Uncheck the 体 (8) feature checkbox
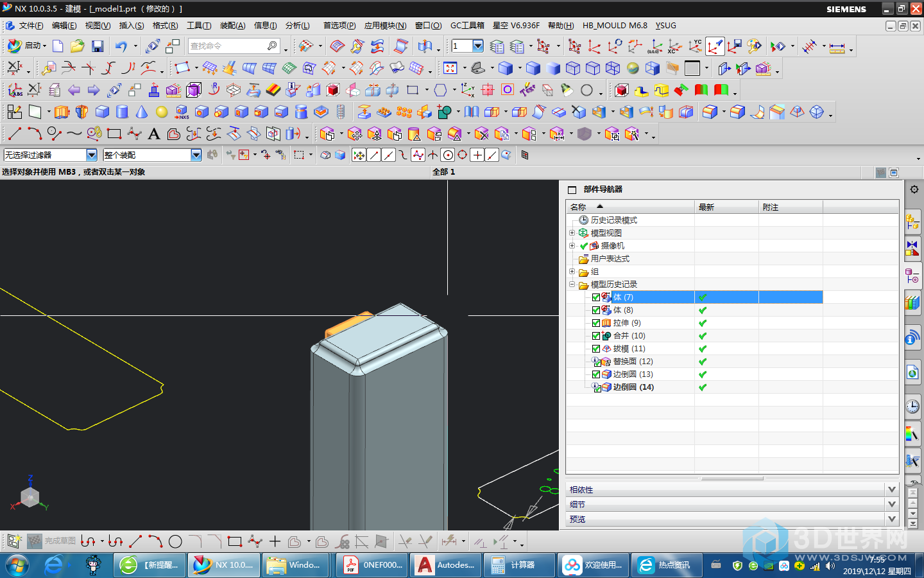924x578 pixels. (x=596, y=310)
